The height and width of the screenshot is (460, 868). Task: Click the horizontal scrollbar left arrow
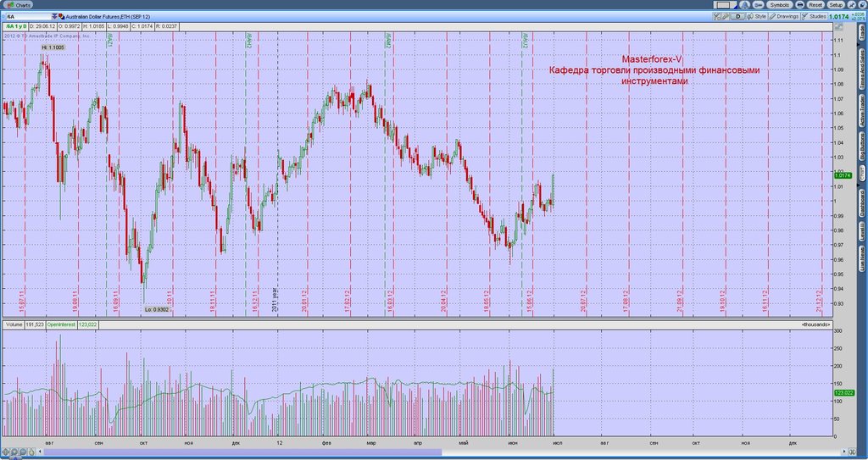point(40,452)
